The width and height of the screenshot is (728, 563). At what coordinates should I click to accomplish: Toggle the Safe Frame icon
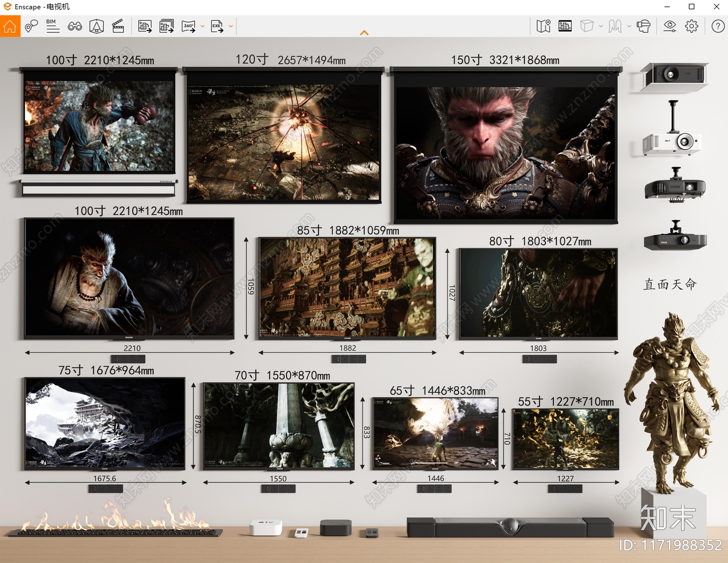(x=565, y=26)
